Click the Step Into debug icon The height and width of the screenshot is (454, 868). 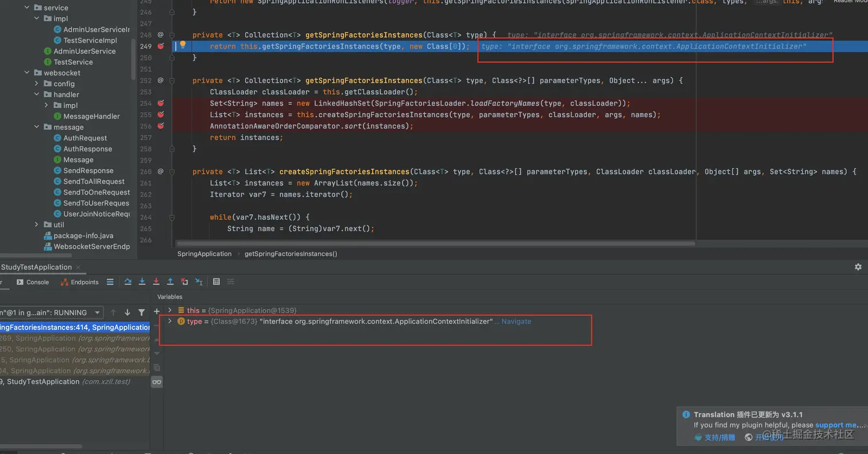pyautogui.click(x=142, y=282)
